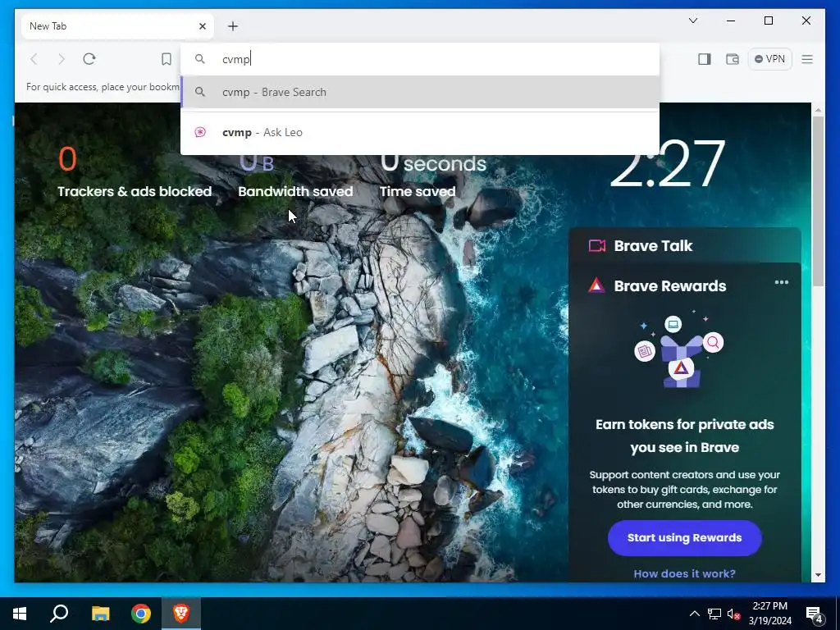Open a new tab with plus button

point(232,26)
